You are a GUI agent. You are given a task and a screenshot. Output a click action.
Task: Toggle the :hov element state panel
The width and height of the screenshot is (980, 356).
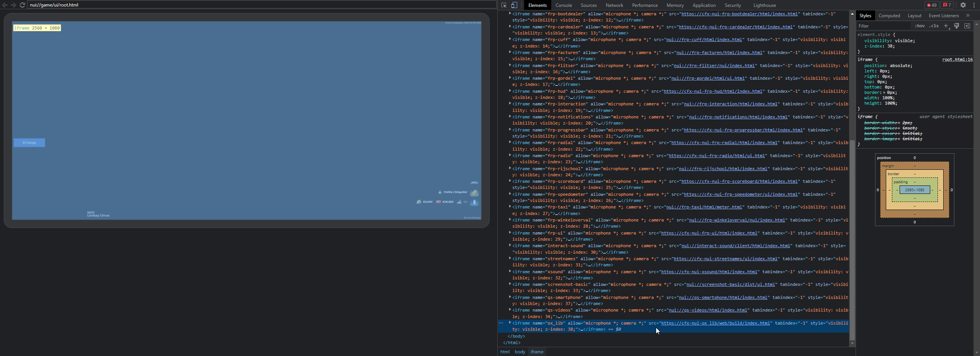click(920, 26)
